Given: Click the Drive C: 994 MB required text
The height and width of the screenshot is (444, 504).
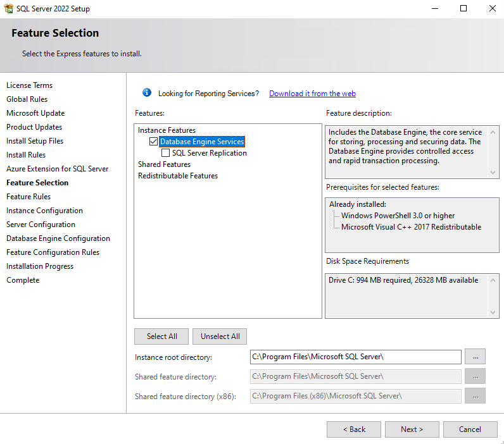Looking at the screenshot, I should click(x=403, y=280).
